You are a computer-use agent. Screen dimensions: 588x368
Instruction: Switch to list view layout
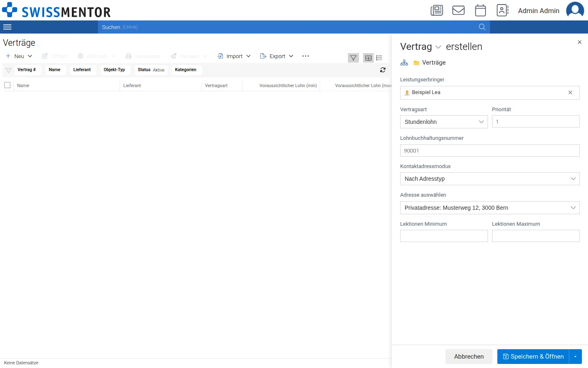[379, 58]
